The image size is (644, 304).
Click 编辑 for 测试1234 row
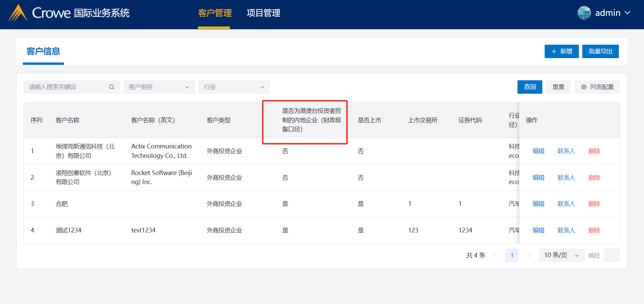[x=538, y=230]
